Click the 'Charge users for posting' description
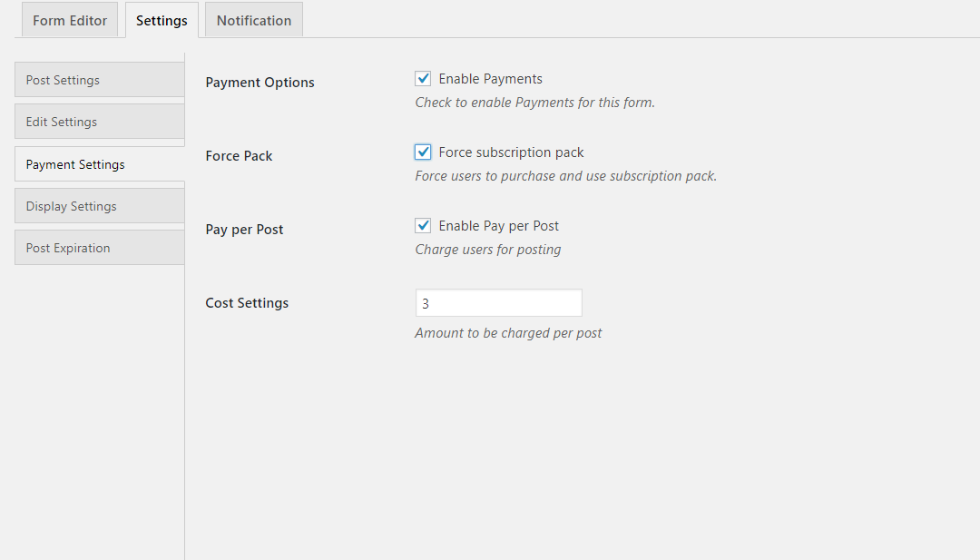980x560 pixels. point(488,250)
